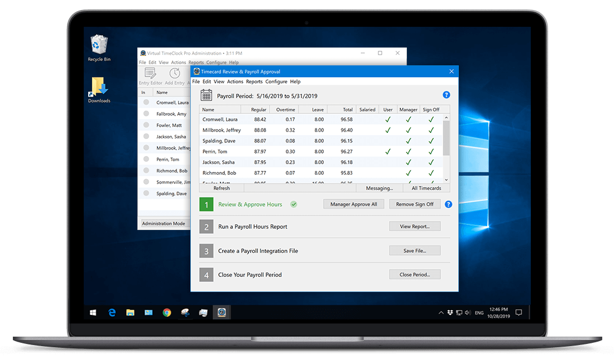614x364 pixels.
Task: Open the File menu in Timecard Review window
Action: (x=196, y=82)
